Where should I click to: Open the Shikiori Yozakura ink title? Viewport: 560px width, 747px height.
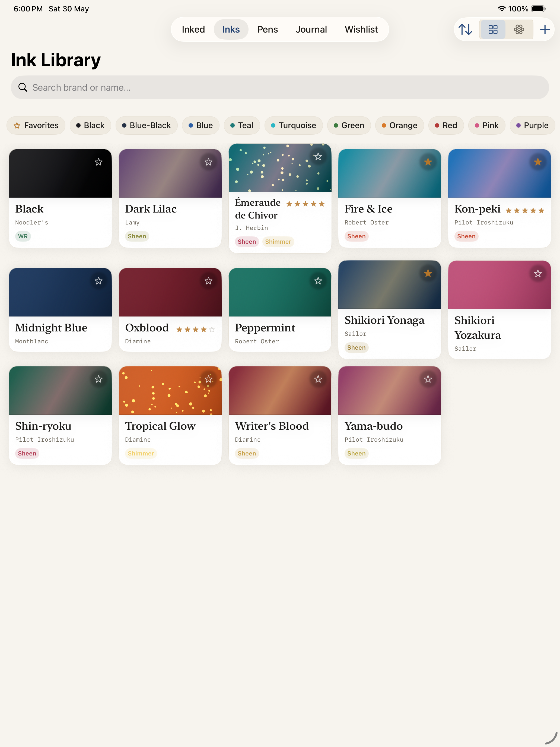pos(477,328)
